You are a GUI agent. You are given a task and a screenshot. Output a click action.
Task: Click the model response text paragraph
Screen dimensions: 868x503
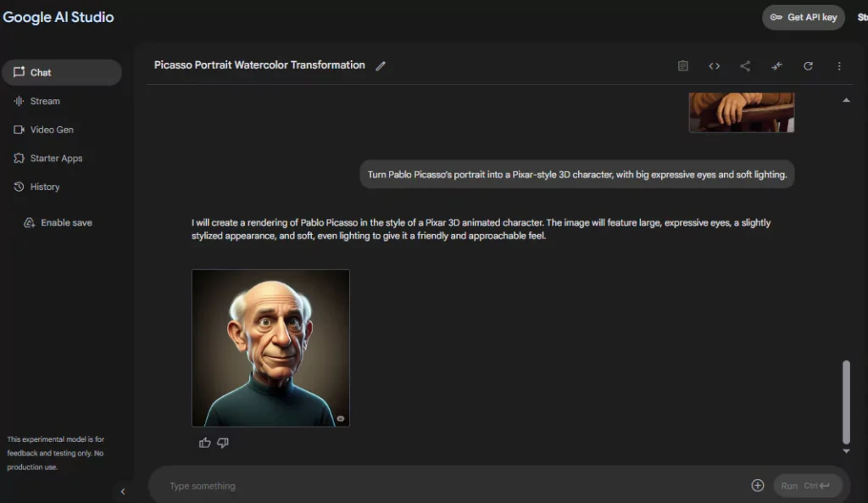(x=481, y=229)
